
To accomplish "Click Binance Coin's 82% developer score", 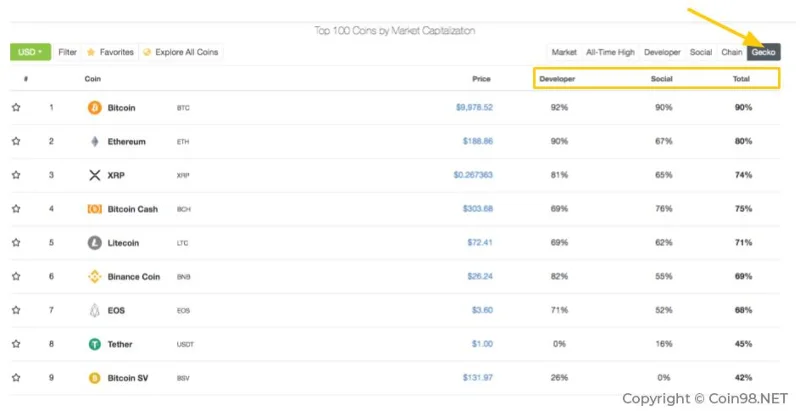I will tap(559, 276).
